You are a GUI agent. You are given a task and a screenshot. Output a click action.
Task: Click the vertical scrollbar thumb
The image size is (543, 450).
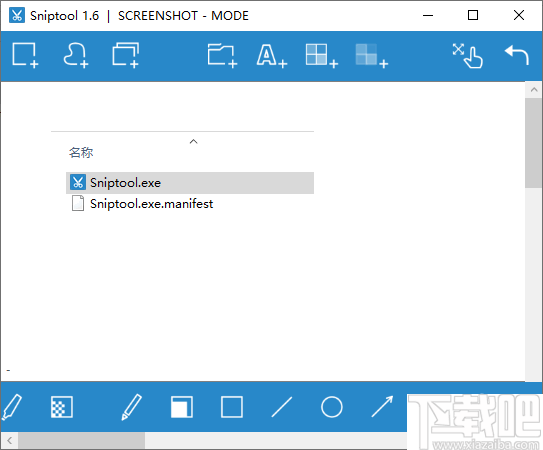[534, 143]
